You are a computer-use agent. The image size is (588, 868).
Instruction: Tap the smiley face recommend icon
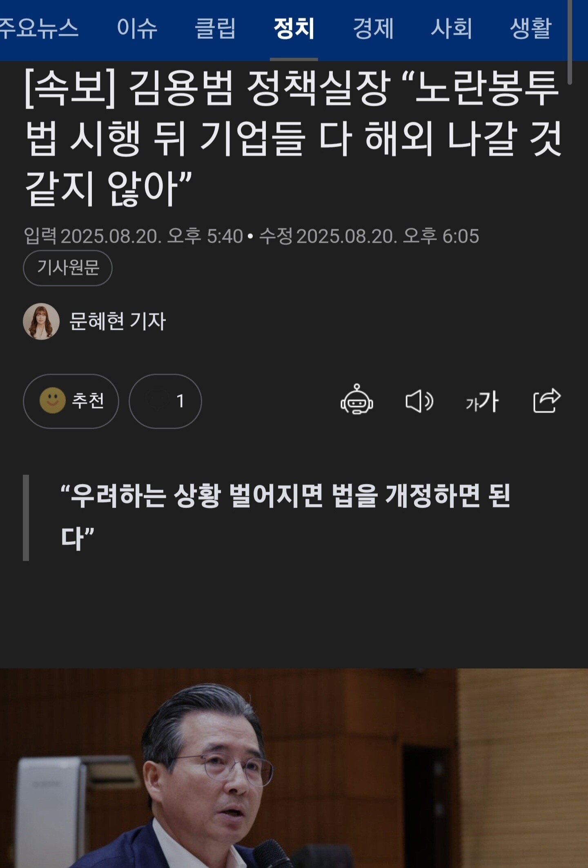52,400
